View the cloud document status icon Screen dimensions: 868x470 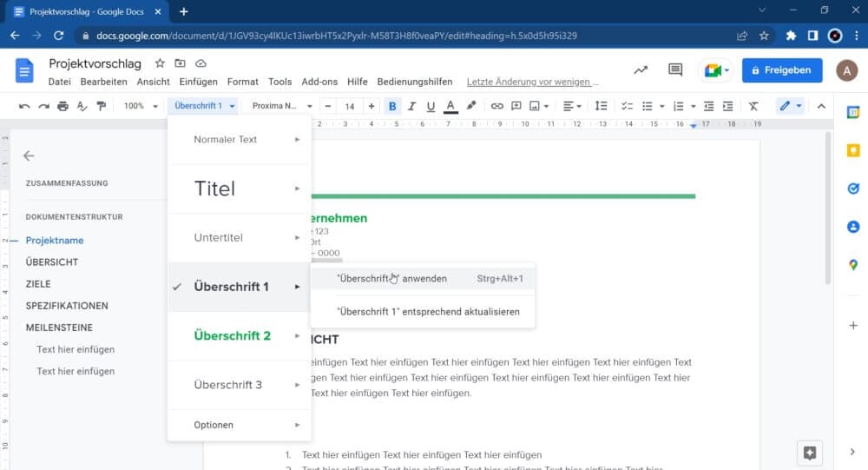pos(201,63)
